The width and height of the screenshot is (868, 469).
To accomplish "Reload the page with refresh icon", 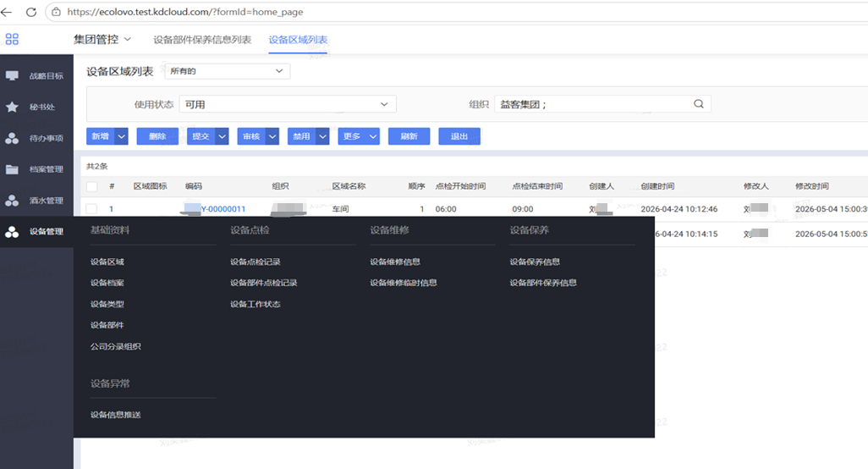I will pyautogui.click(x=31, y=12).
